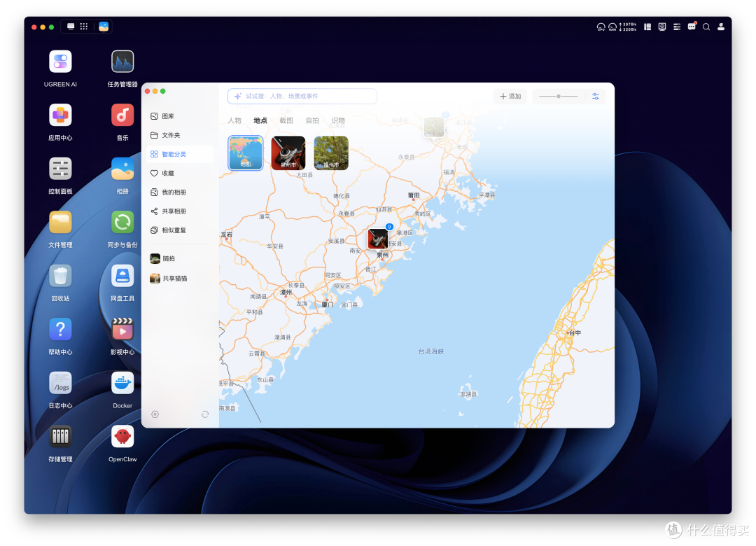Viewport: 756px width, 546px height.
Task: Open 相似重复 in the sidebar
Action: pyautogui.click(x=180, y=230)
